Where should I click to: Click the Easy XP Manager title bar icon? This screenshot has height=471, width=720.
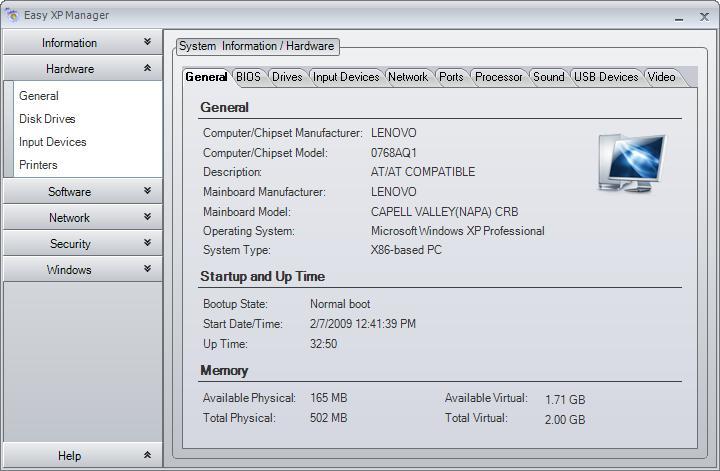point(12,15)
